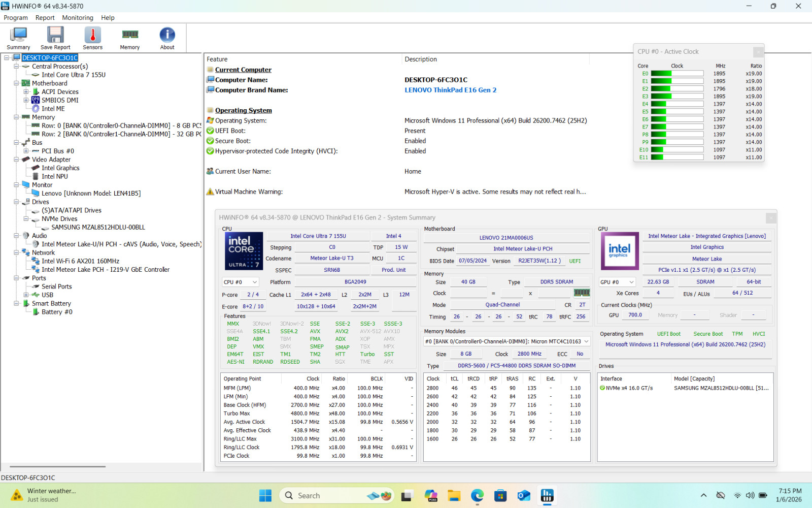Show hidden tray icons chevron
Image resolution: width=812 pixels, height=508 pixels.
coord(703,495)
